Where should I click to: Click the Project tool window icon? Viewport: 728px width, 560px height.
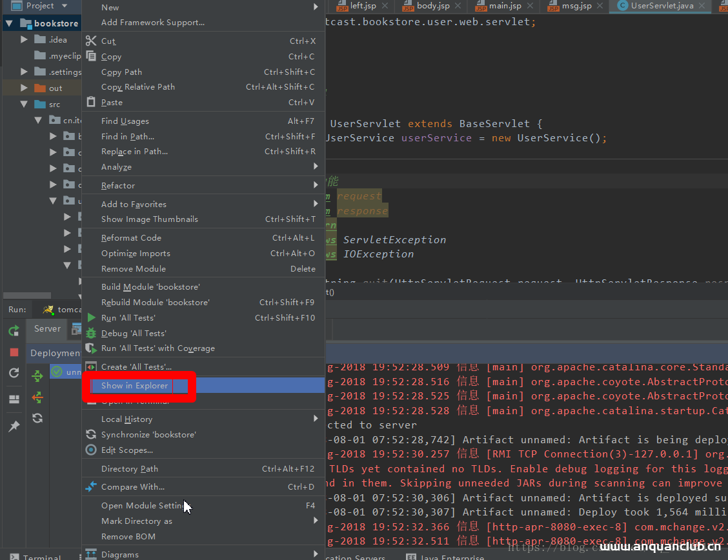[17, 6]
